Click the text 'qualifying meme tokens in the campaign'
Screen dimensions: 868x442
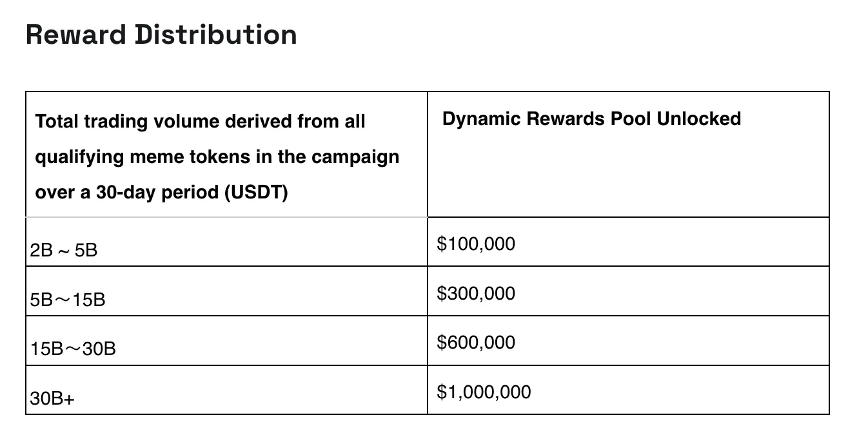coord(217,157)
